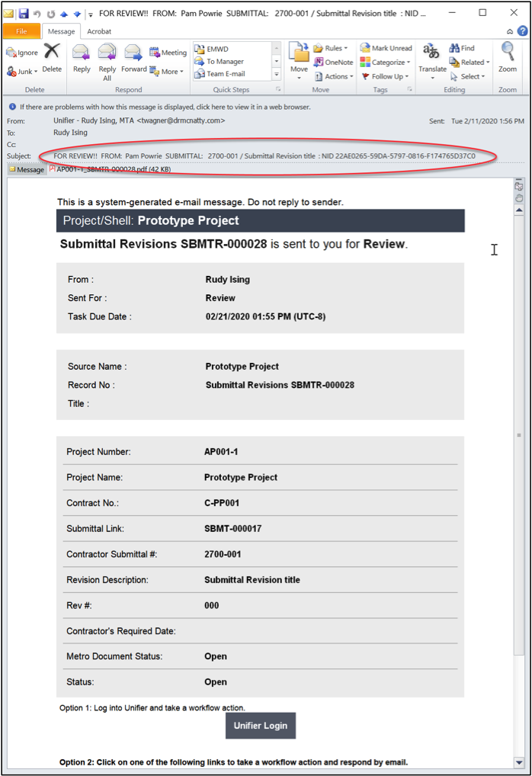Open the Follow Up flag menu

tap(385, 77)
